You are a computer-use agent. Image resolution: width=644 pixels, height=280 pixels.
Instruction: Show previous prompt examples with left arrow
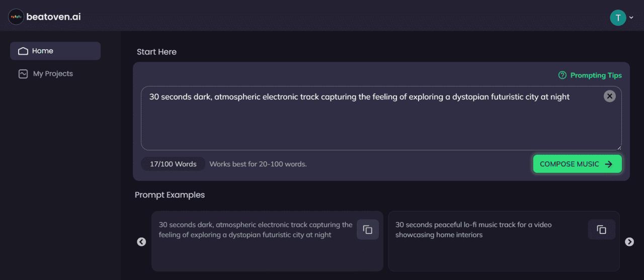point(141,242)
